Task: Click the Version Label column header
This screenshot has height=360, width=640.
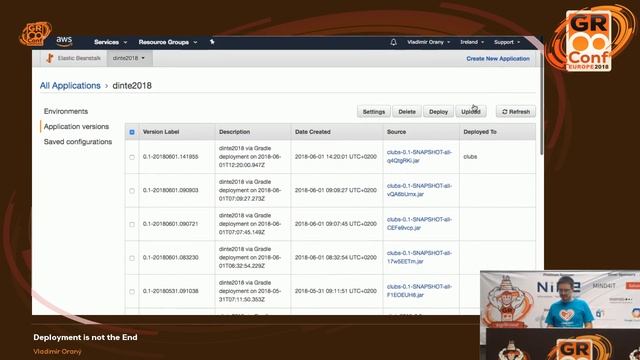Action: [161, 132]
